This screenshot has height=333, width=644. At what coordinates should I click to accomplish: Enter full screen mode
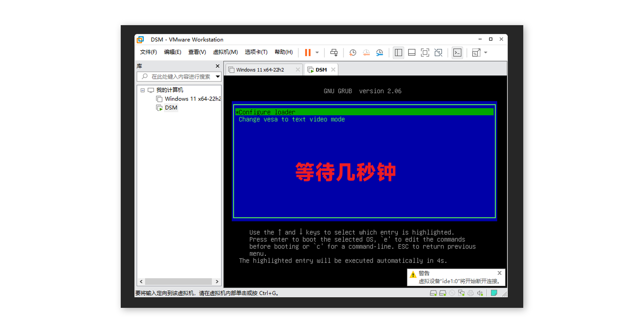pos(425,53)
